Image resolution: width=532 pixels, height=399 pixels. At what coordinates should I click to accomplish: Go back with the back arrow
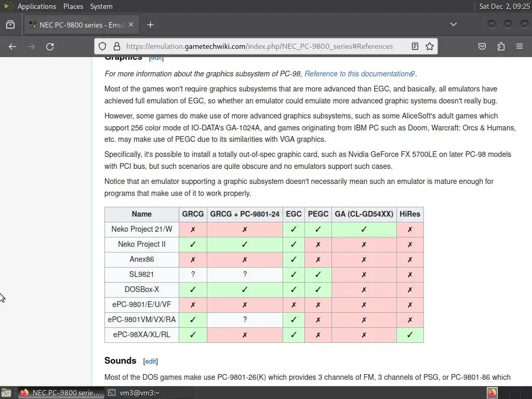point(12,46)
